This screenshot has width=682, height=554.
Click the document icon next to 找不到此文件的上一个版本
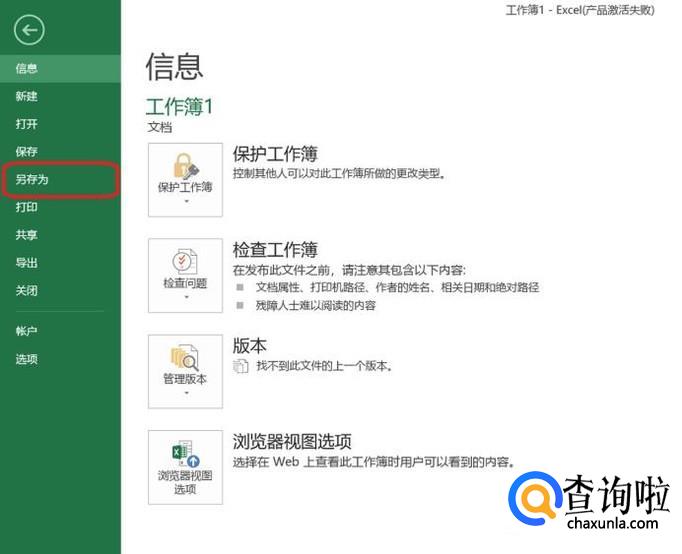241,367
